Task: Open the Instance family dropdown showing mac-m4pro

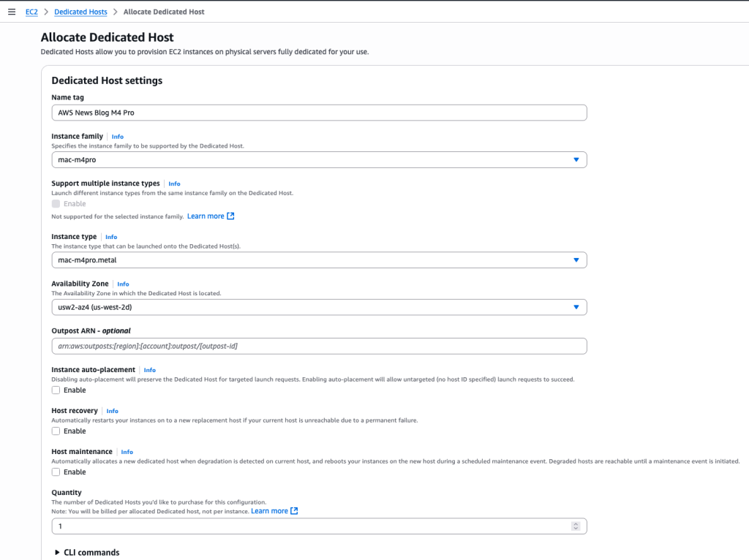Action: point(577,159)
